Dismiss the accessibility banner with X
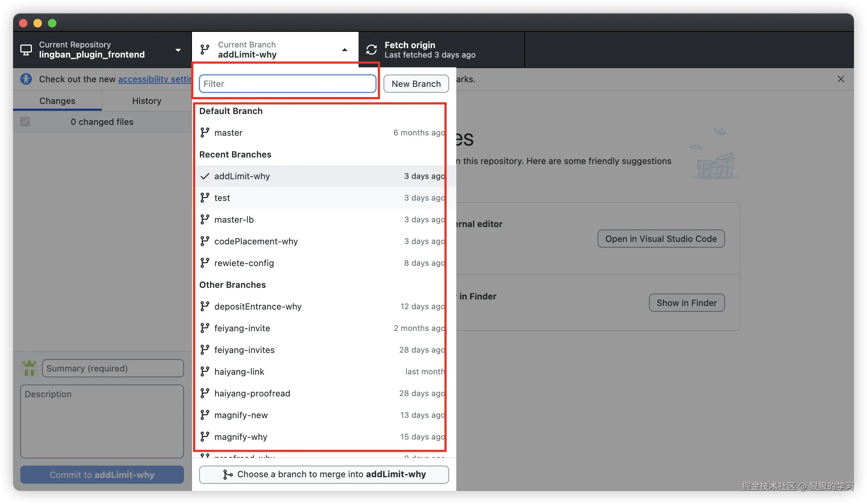The width and height of the screenshot is (867, 504). [x=841, y=79]
